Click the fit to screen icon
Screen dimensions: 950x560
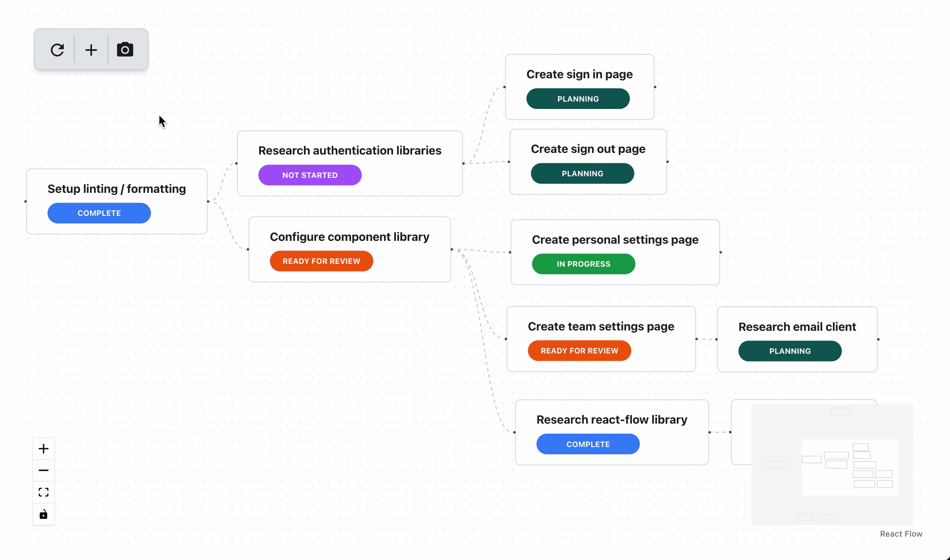(43, 492)
